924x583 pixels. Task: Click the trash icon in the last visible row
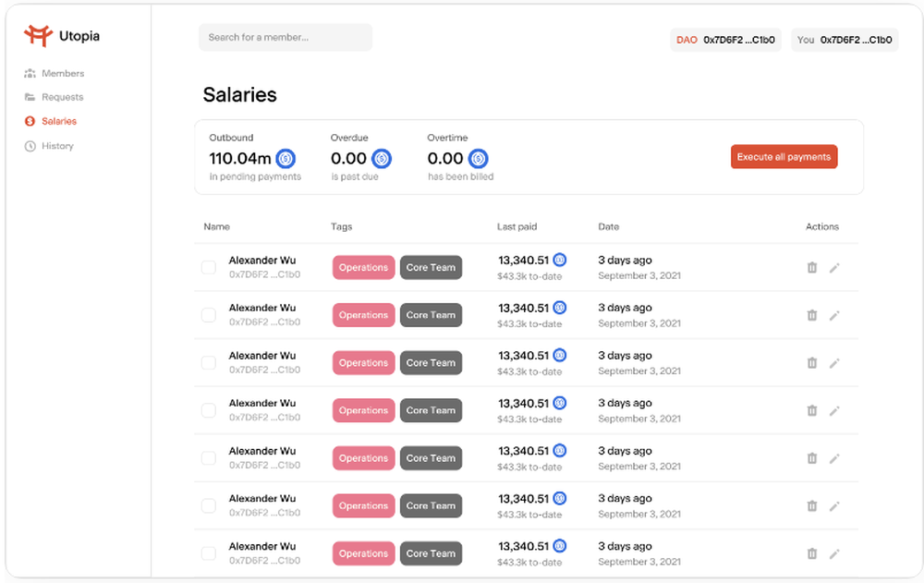coord(812,553)
